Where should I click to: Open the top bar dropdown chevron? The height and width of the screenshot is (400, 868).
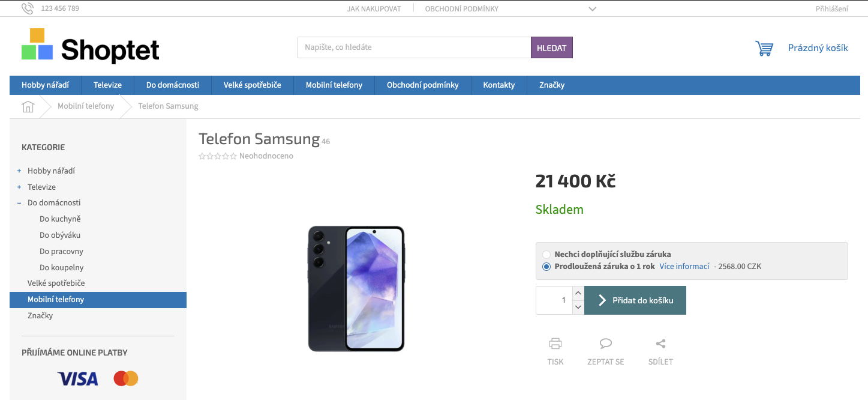[592, 9]
